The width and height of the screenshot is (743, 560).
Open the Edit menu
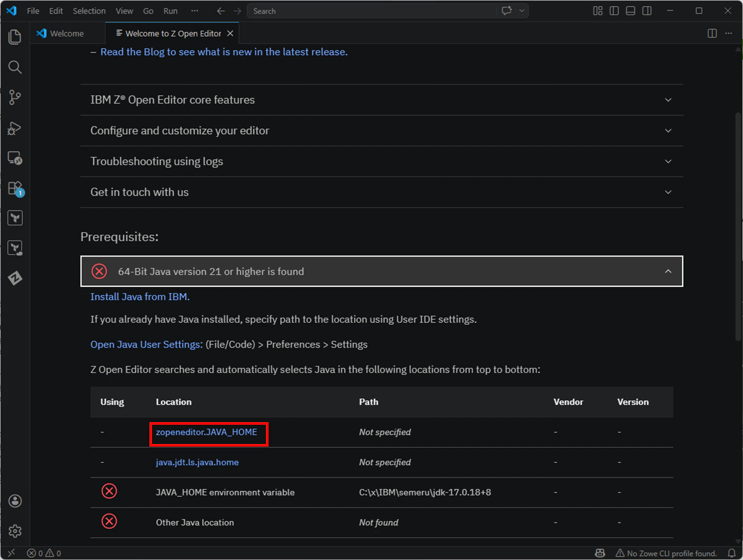(56, 11)
